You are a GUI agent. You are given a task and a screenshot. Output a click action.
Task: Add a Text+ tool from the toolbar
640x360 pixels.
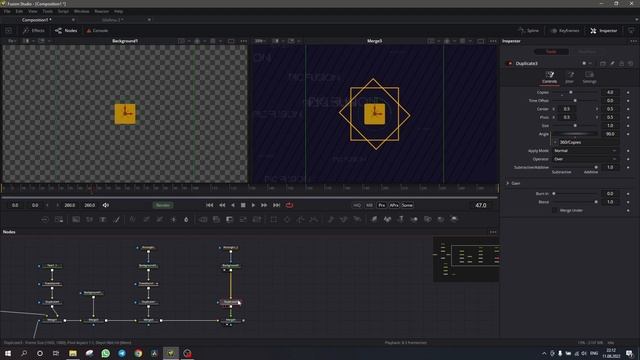[103, 220]
